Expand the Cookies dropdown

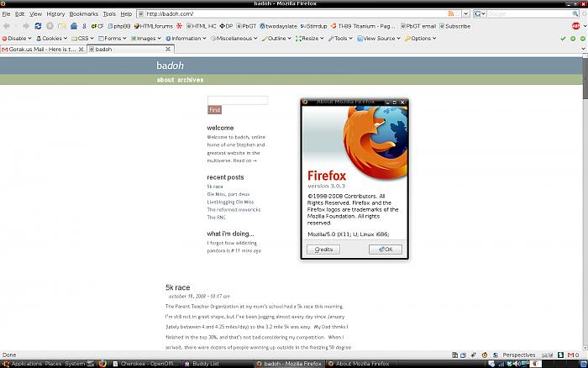coord(52,39)
